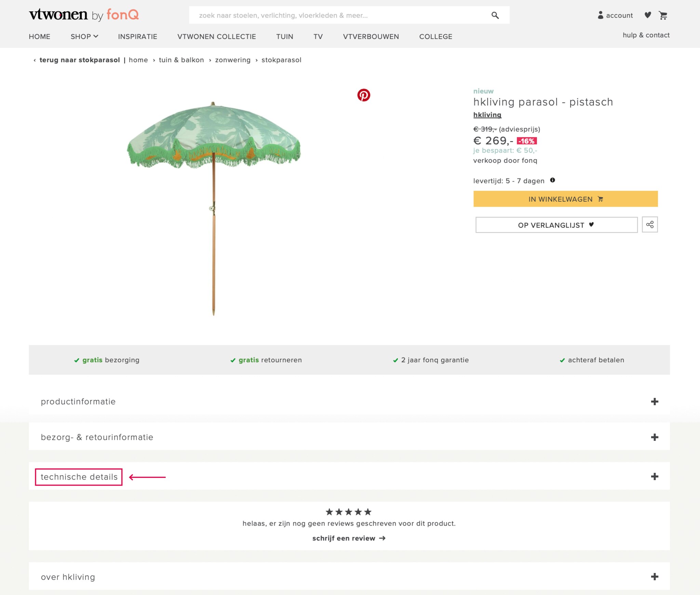Open INSPIRATIE menu item
The height and width of the screenshot is (595, 700).
(x=137, y=37)
